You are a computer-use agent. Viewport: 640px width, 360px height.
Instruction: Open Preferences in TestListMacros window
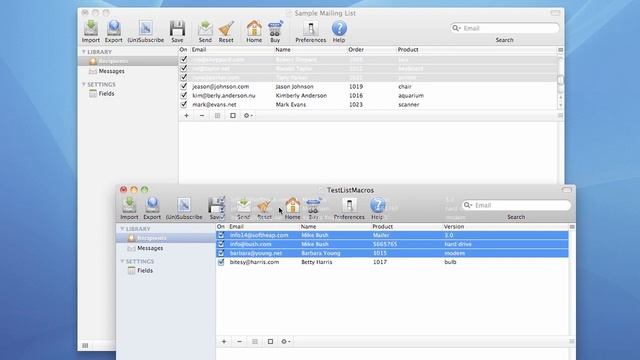click(349, 205)
